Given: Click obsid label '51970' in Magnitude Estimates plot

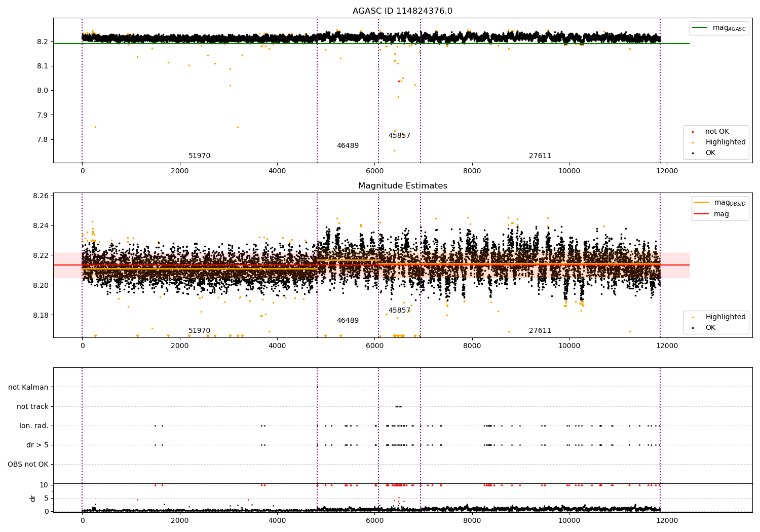Looking at the screenshot, I should pyautogui.click(x=199, y=331).
